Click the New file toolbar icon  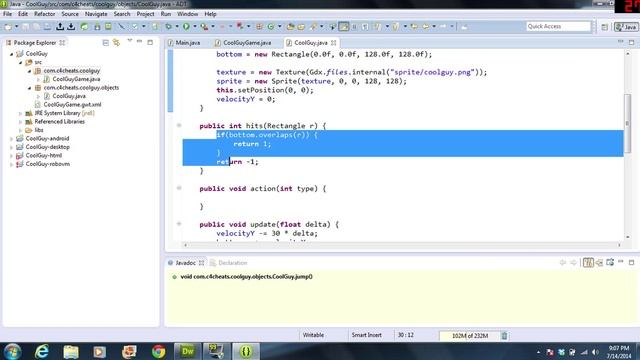8,27
